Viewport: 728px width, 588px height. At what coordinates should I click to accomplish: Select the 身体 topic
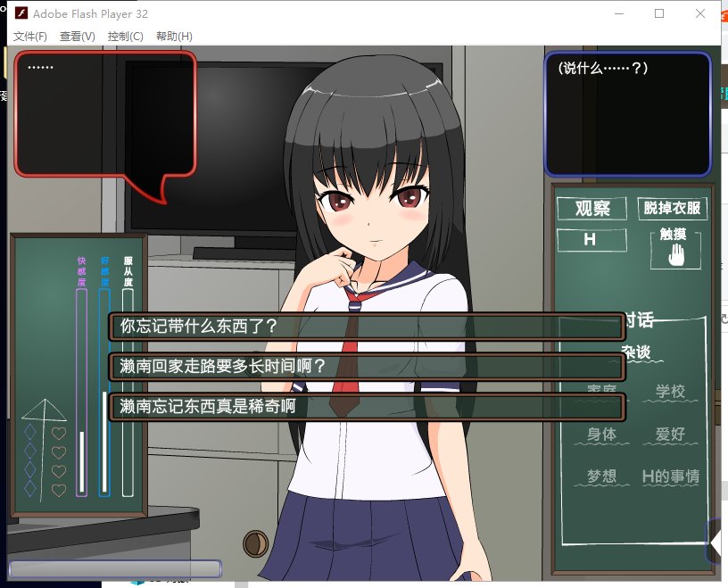(601, 435)
